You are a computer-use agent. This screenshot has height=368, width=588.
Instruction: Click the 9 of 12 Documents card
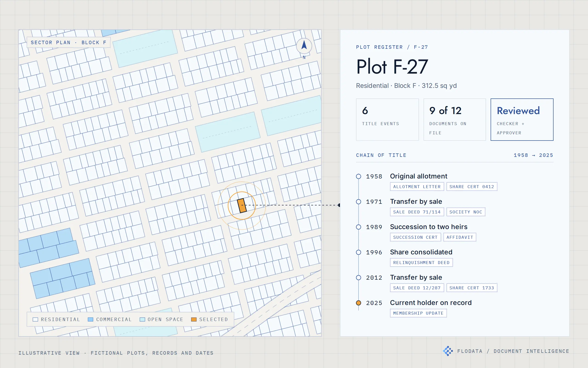tap(455, 120)
